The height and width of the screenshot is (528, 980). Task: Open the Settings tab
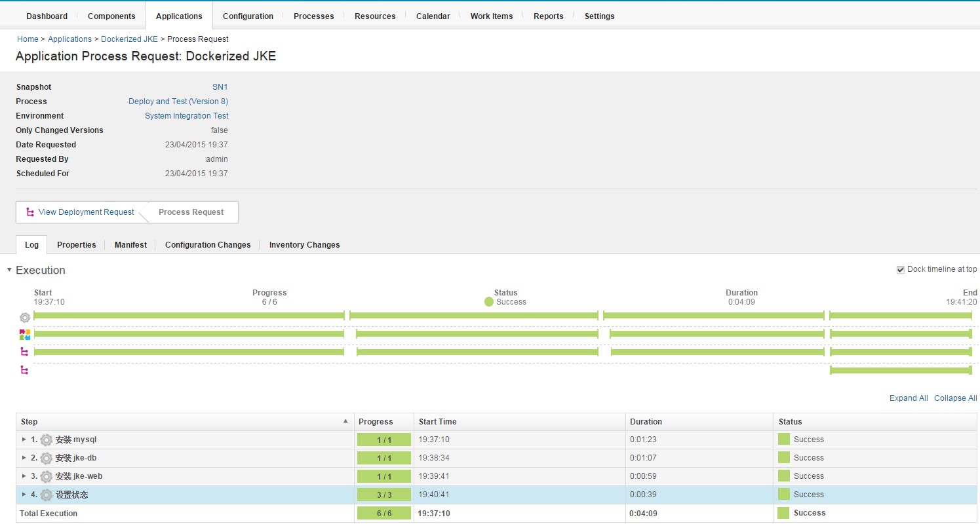tap(600, 16)
